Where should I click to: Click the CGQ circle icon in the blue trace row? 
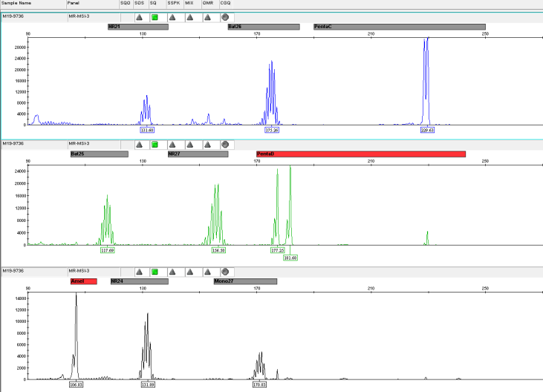[x=225, y=17]
